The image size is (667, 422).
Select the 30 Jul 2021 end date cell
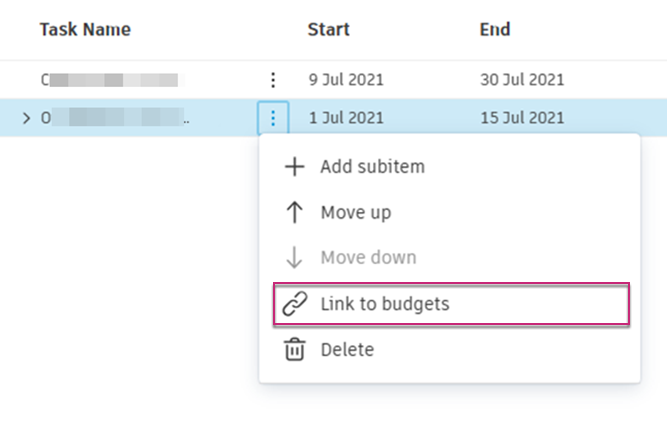point(522,79)
